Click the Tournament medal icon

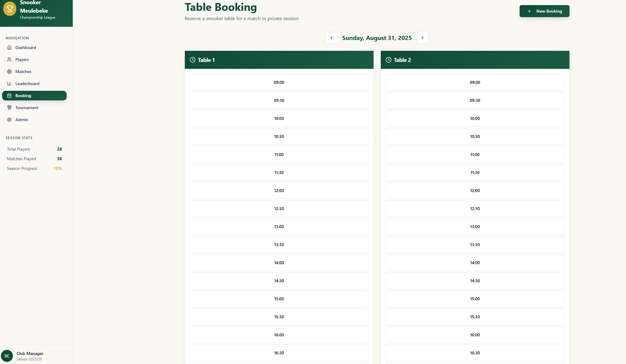(9, 108)
